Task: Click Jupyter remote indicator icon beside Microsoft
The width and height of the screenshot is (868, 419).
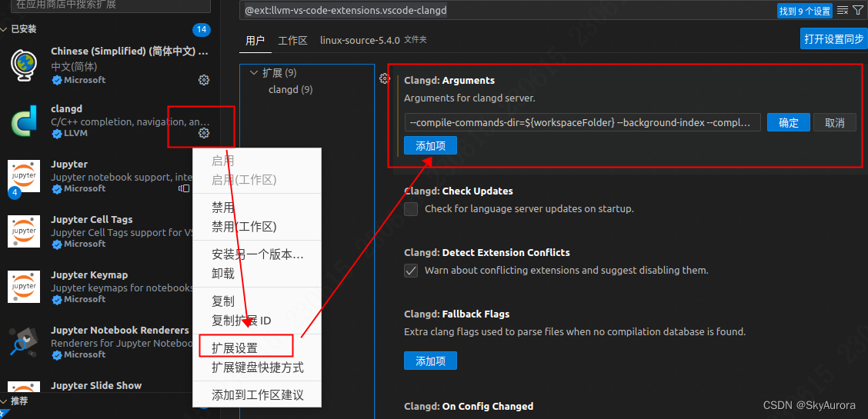Action: pyautogui.click(x=184, y=188)
